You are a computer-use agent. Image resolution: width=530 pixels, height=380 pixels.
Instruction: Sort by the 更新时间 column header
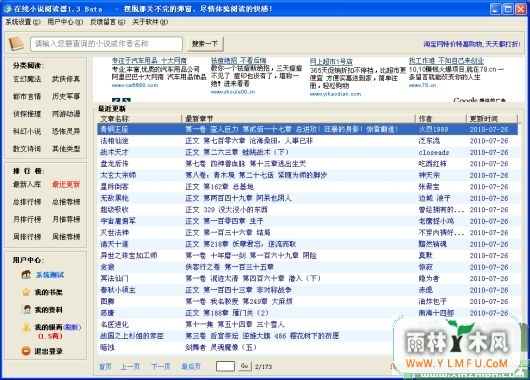click(492, 119)
